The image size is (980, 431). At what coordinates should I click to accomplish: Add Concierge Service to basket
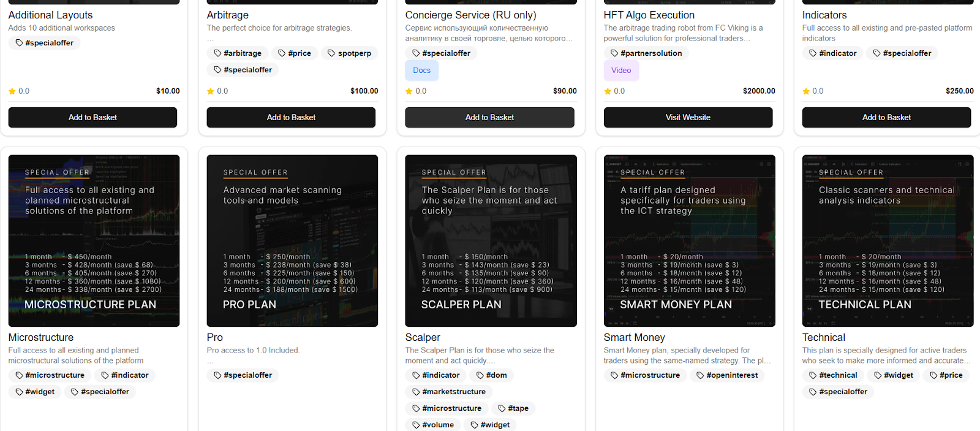(x=489, y=117)
